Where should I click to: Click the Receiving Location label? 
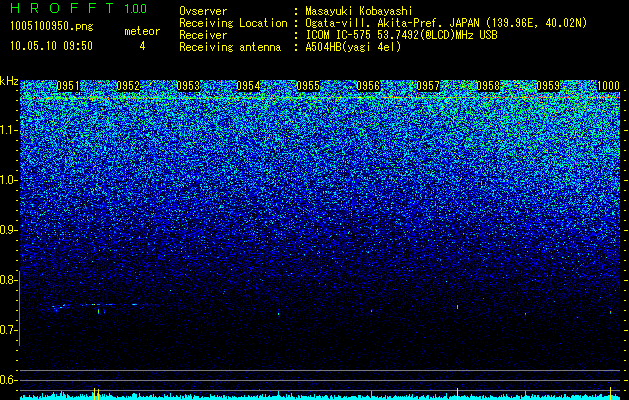(233, 23)
